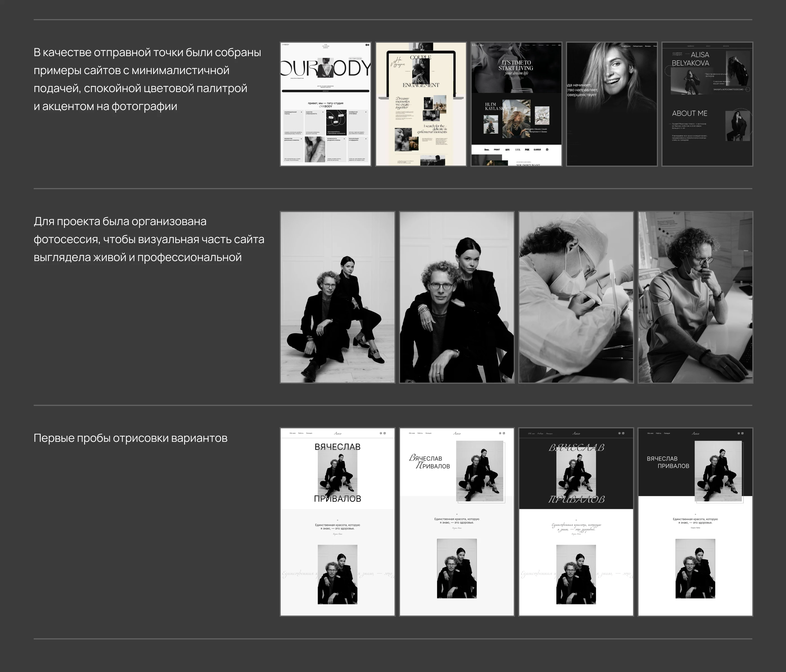Viewport: 786px width, 672px height.
Task: Open hamburger menu on Kayla Skye site preview
Action: pos(559,45)
